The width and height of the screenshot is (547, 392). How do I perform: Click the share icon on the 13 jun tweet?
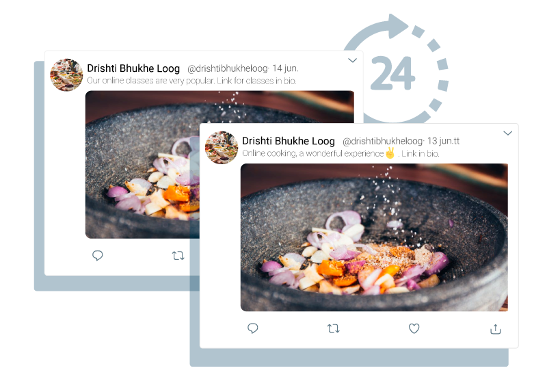[x=495, y=329]
